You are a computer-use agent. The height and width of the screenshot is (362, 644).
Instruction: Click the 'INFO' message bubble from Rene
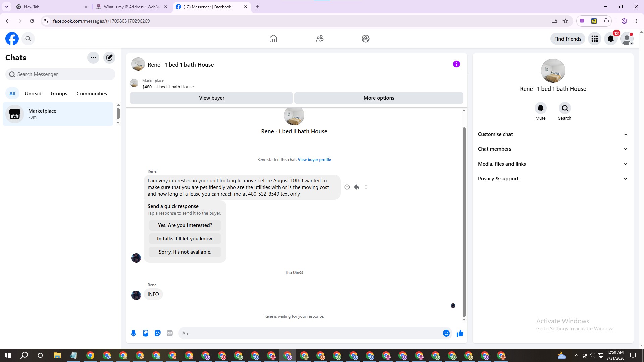click(x=153, y=294)
